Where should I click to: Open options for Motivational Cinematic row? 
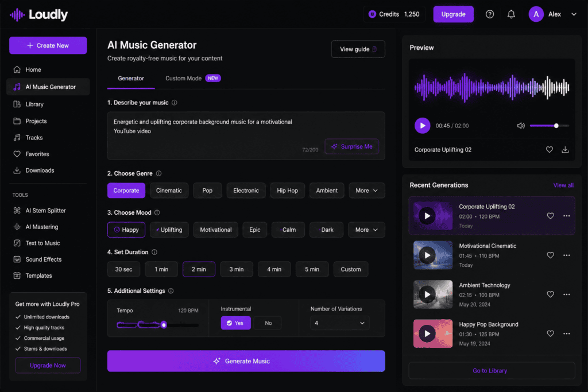pos(566,255)
